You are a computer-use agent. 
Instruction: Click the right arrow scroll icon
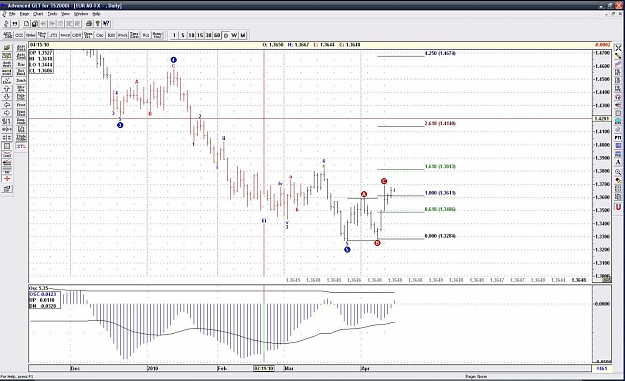pos(7,113)
